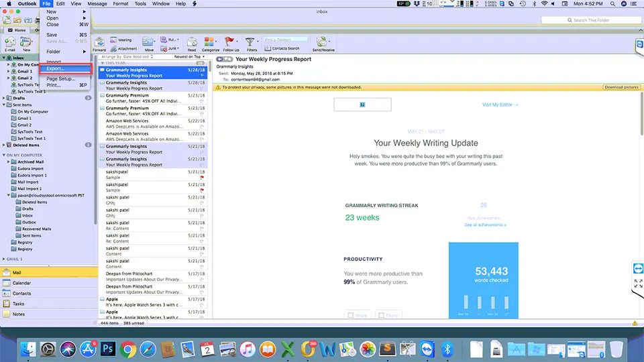
Task: Click the Find a Contact field
Action: pos(286,40)
